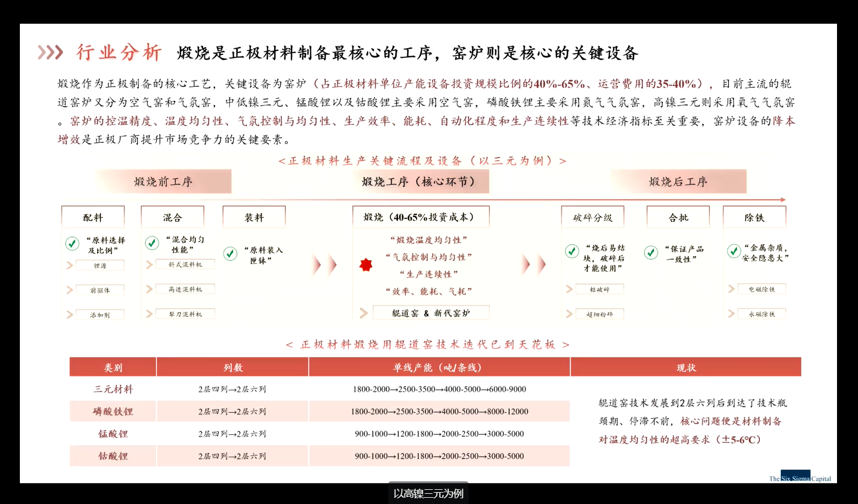Click the chevron arrow beside 超细粉碎
858x504 pixels.
pyautogui.click(x=569, y=314)
